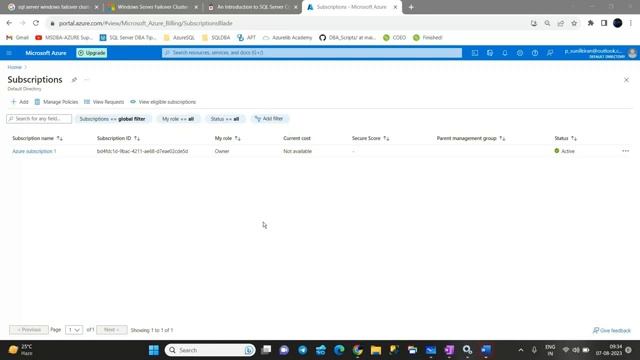Click View eligible subscriptions

[x=163, y=102]
